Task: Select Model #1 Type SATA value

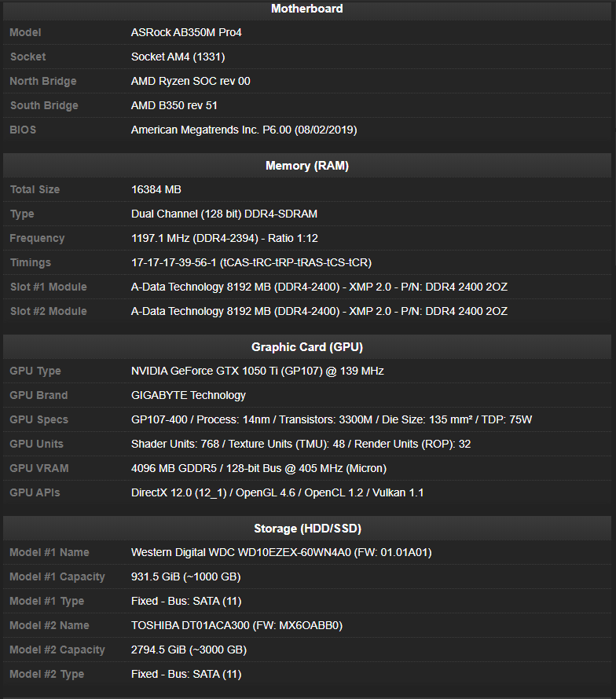Action: [186, 602]
